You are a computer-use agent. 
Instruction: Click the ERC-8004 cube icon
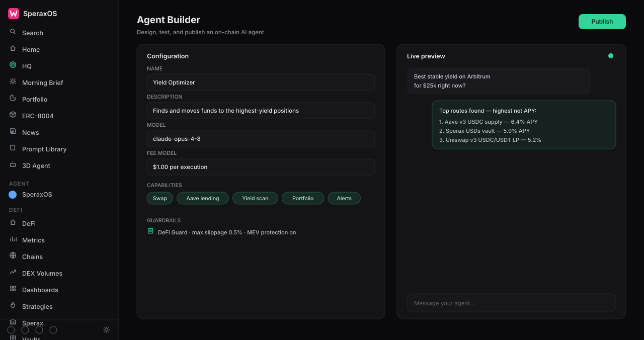click(13, 115)
